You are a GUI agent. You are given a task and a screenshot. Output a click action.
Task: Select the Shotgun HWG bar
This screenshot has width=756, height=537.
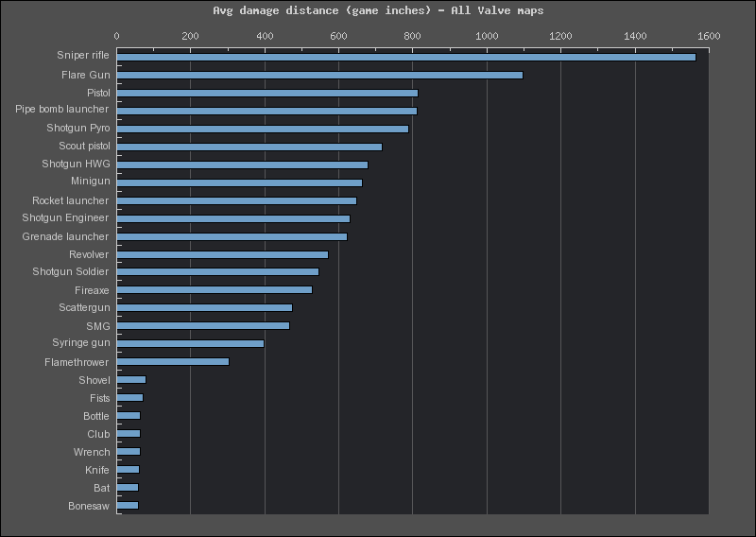(x=242, y=165)
